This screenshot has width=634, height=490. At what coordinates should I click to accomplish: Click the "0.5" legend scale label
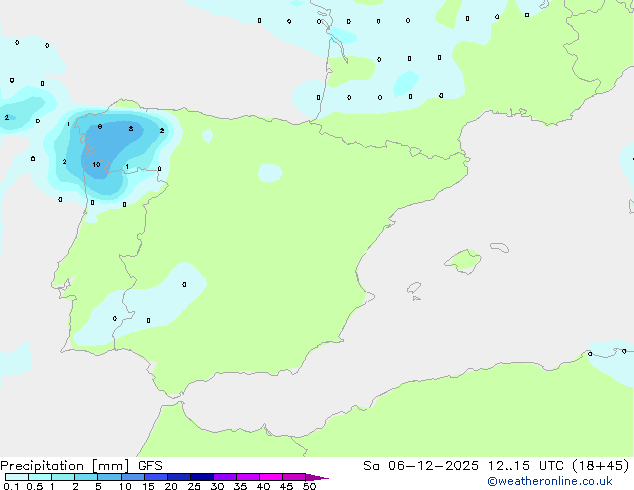[x=35, y=486]
